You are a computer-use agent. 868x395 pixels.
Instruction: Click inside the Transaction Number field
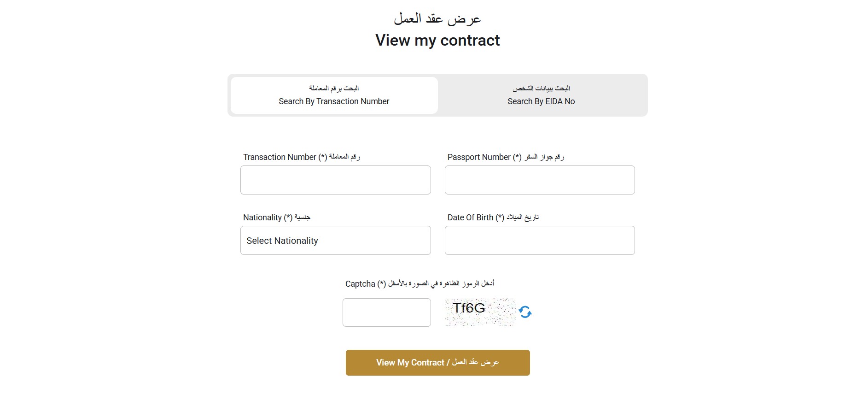[335, 180]
